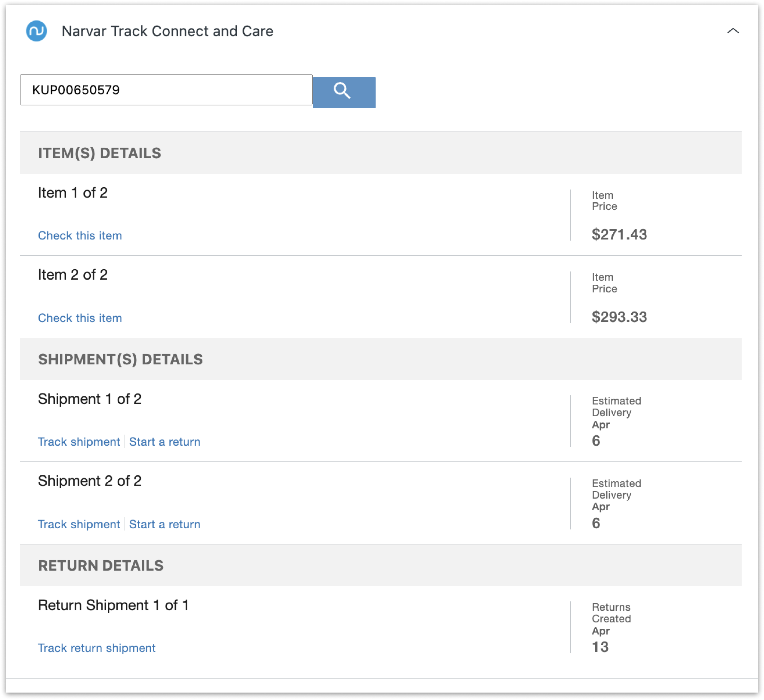Start a return for Shipment 1 of 2
Image resolution: width=764 pixels, height=700 pixels.
click(165, 442)
